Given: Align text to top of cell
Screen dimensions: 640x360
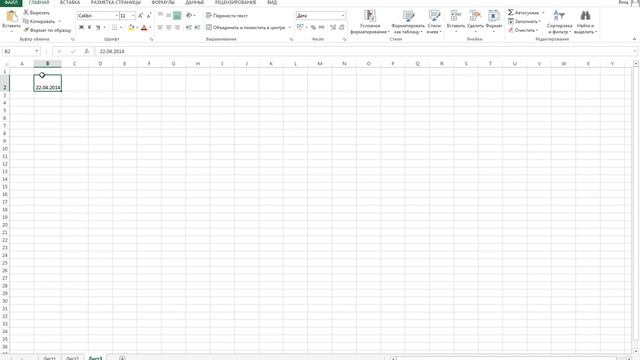Looking at the screenshot, I should pyautogui.click(x=160, y=16).
